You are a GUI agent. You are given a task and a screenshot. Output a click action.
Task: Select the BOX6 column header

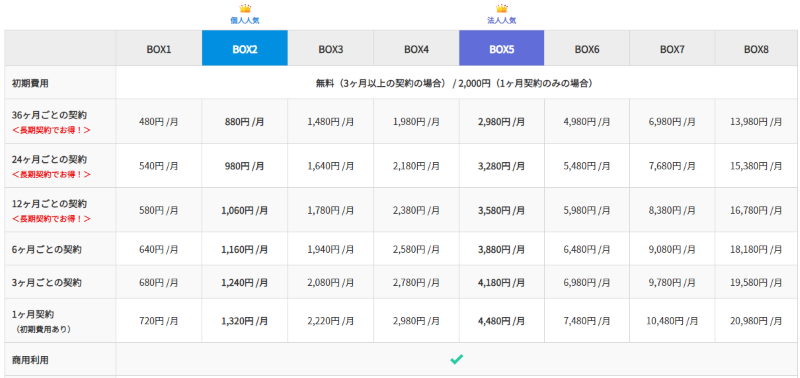pyautogui.click(x=587, y=48)
